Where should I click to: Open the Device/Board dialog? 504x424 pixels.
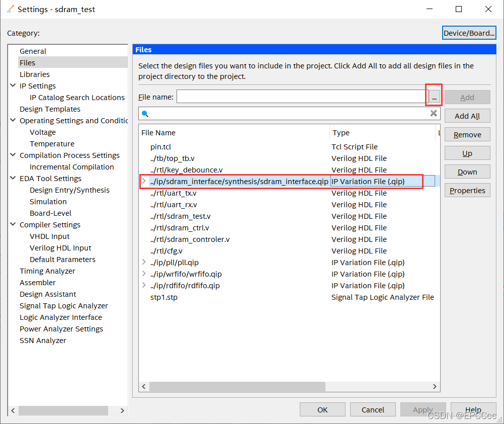pyautogui.click(x=469, y=32)
